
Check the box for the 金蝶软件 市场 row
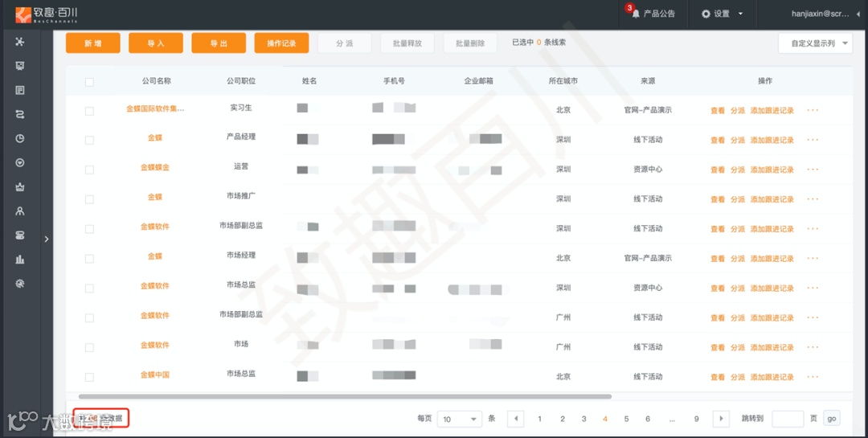[89, 347]
